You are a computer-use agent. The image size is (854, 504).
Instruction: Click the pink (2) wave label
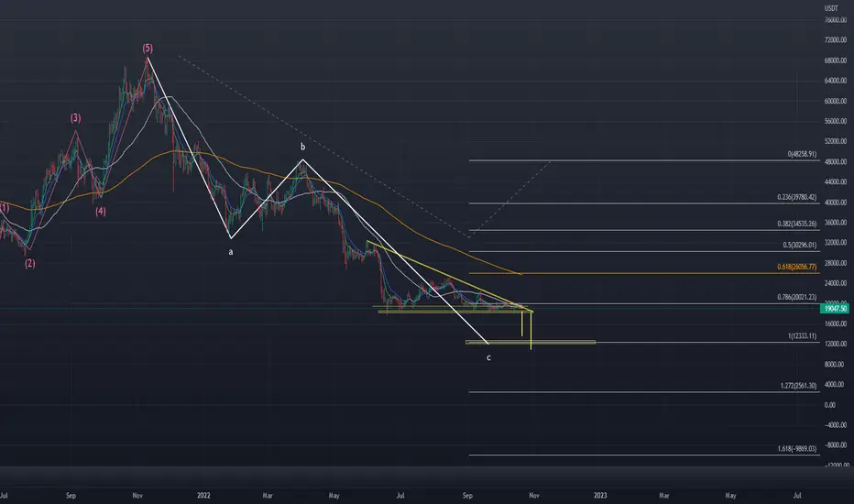(x=30, y=264)
